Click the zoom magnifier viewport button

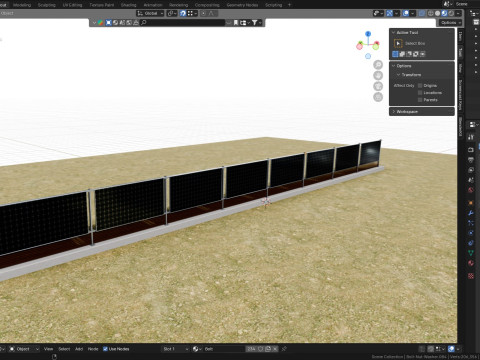tap(378, 65)
